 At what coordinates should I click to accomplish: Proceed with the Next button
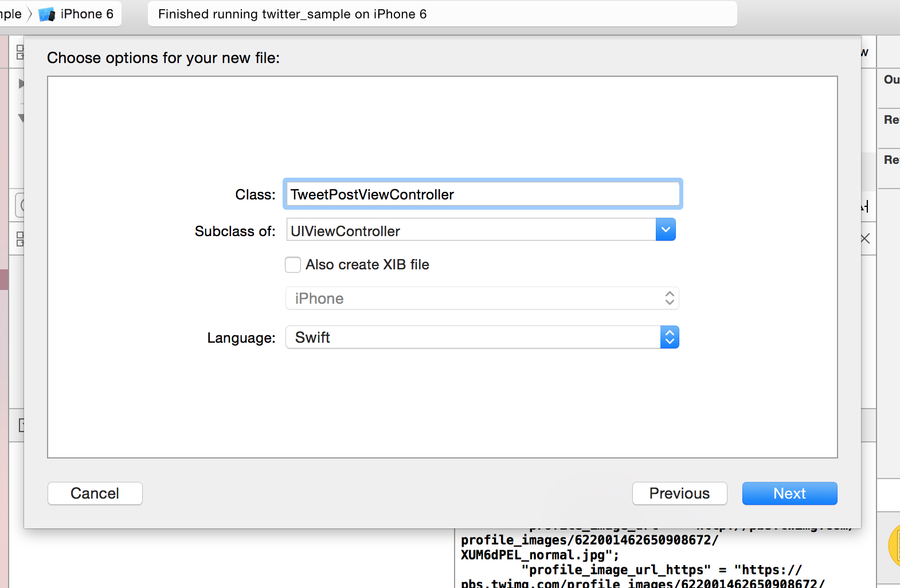tap(789, 493)
